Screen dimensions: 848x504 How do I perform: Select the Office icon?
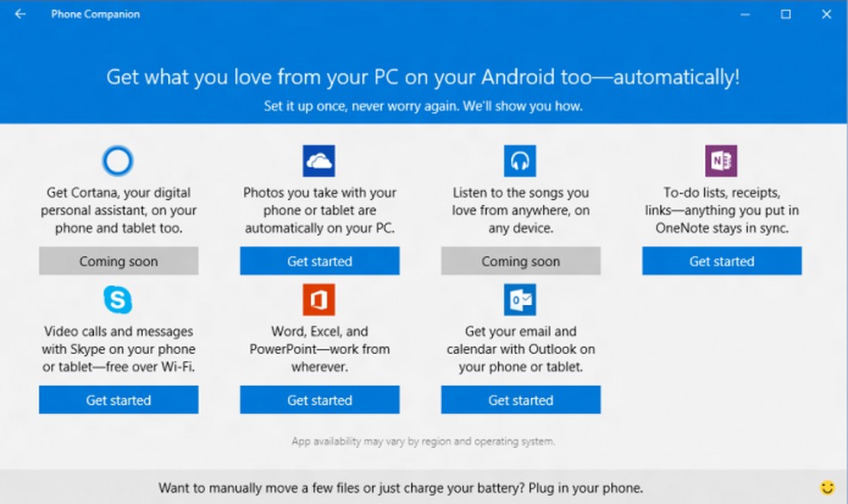(x=319, y=298)
